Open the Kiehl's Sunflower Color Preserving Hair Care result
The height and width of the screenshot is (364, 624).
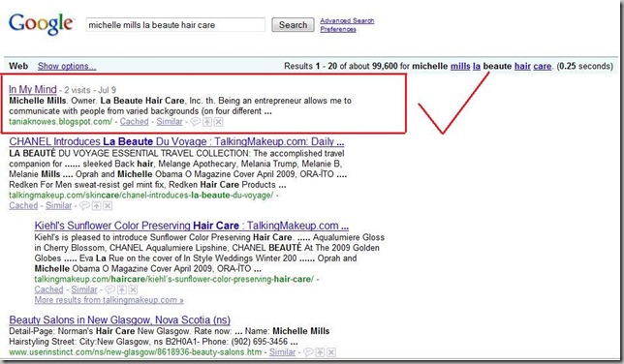click(192, 226)
